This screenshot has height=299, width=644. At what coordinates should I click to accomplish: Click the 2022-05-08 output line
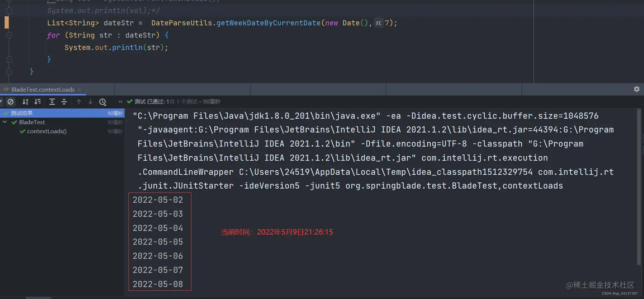click(x=158, y=284)
